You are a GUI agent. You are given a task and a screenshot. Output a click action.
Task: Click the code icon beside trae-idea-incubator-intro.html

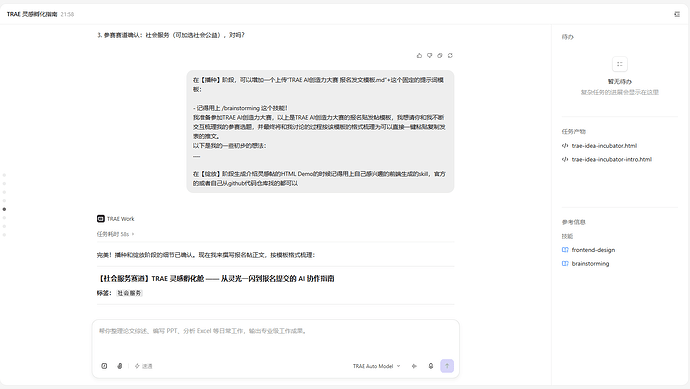pyautogui.click(x=565, y=159)
